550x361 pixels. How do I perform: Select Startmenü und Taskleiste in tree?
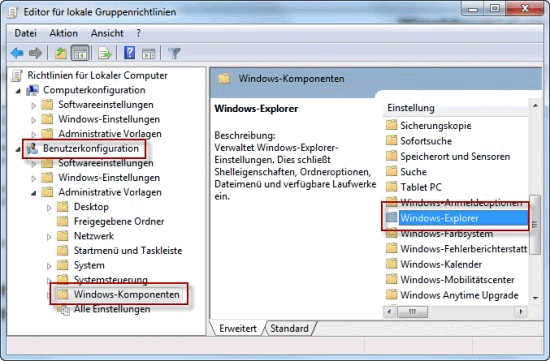[128, 250]
